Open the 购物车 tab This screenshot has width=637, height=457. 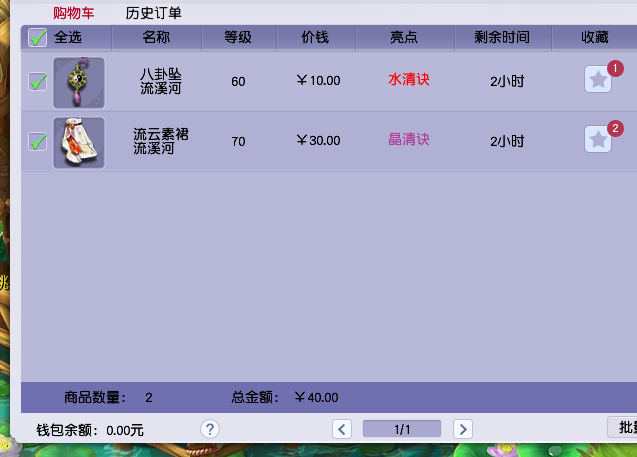[x=72, y=13]
